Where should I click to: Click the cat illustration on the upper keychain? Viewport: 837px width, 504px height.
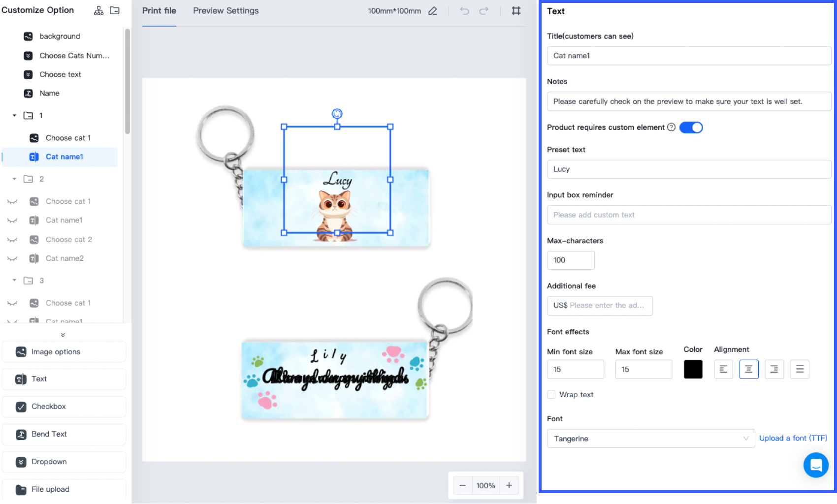(x=335, y=217)
